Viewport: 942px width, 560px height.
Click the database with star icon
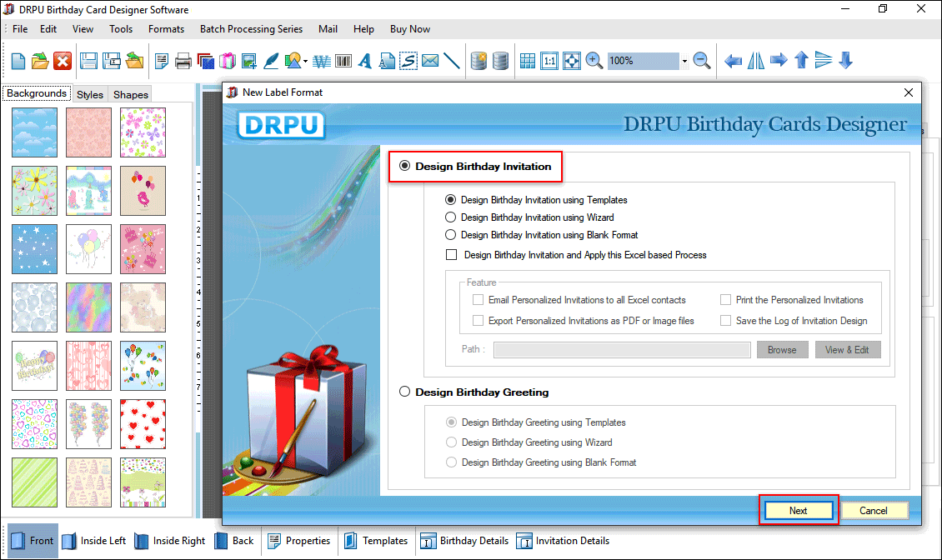click(479, 61)
